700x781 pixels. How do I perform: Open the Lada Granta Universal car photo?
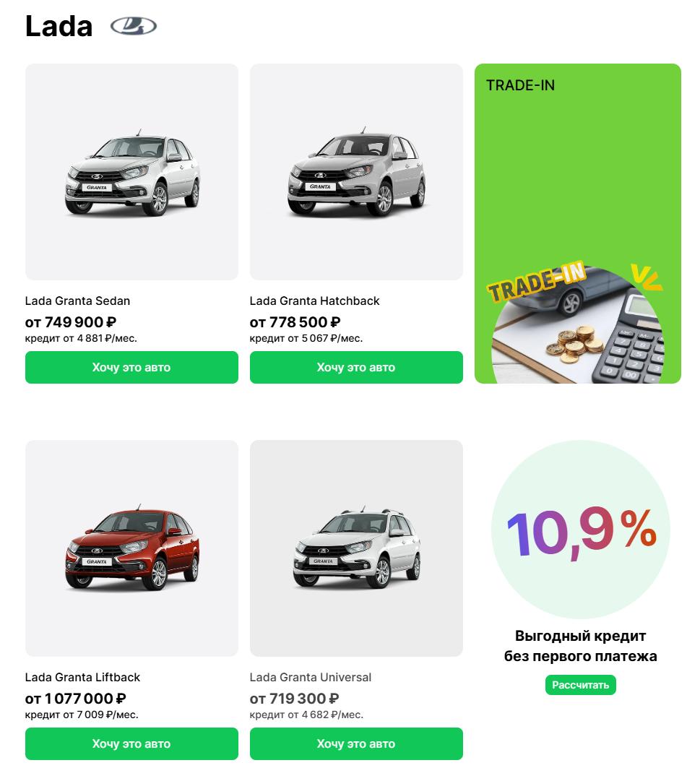coord(356,548)
